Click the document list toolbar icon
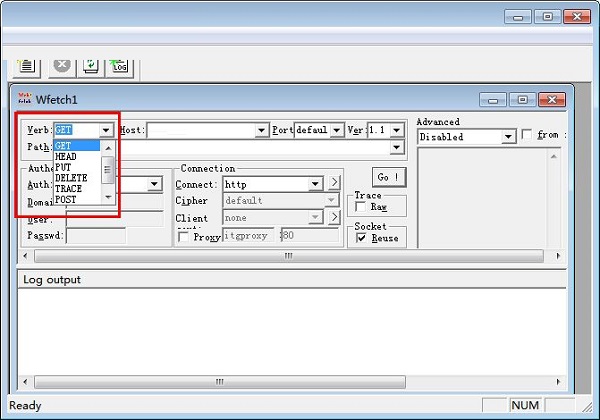Image resolution: width=600 pixels, height=420 pixels. pos(27,66)
